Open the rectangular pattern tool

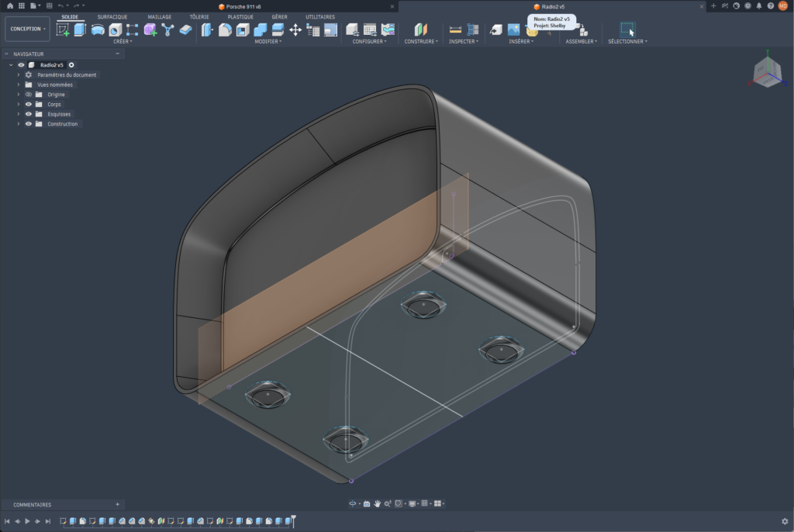[132, 30]
